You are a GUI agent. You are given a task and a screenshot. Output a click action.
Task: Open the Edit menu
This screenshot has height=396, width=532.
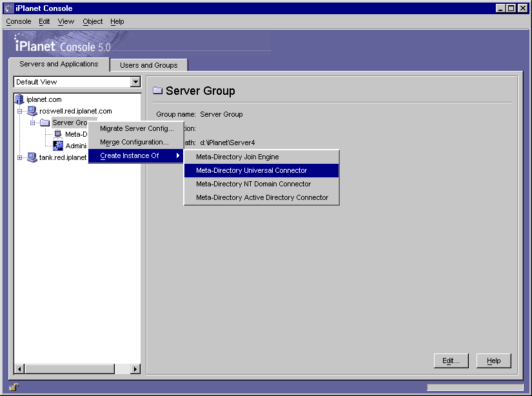44,21
